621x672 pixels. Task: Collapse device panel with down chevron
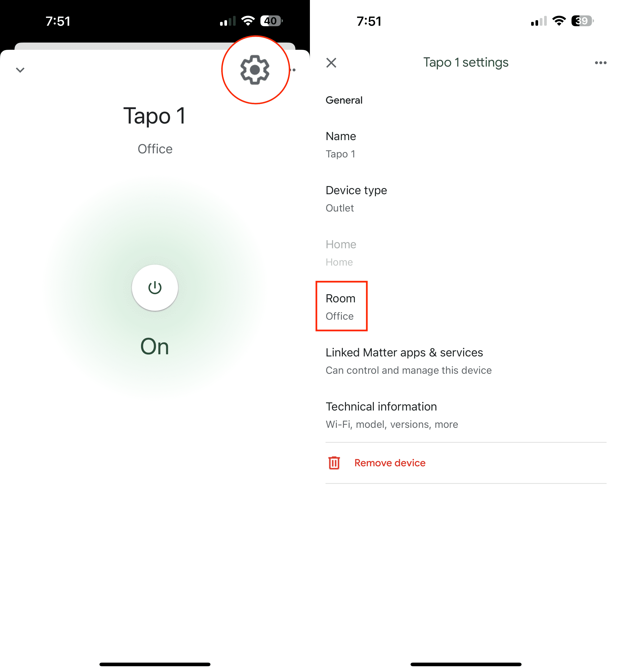point(20,70)
